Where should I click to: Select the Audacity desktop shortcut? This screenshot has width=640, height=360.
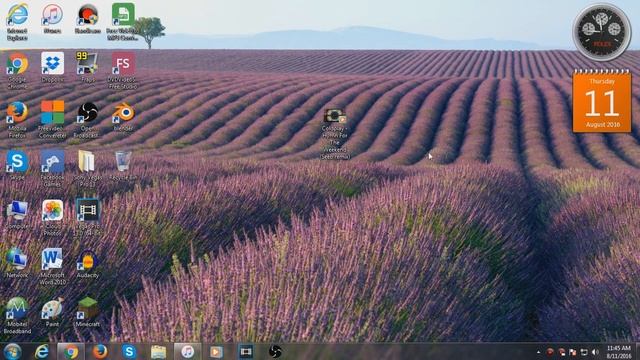pos(87,263)
